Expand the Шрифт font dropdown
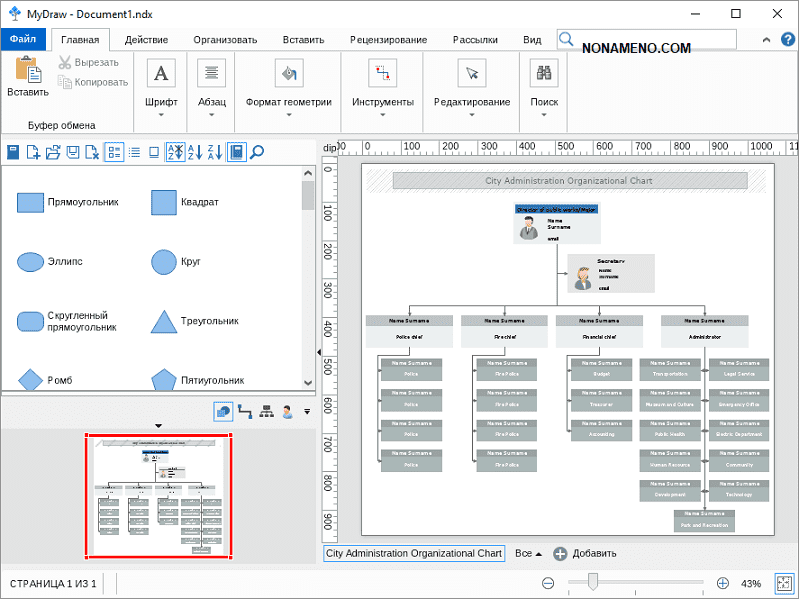799x599 pixels. click(x=161, y=114)
